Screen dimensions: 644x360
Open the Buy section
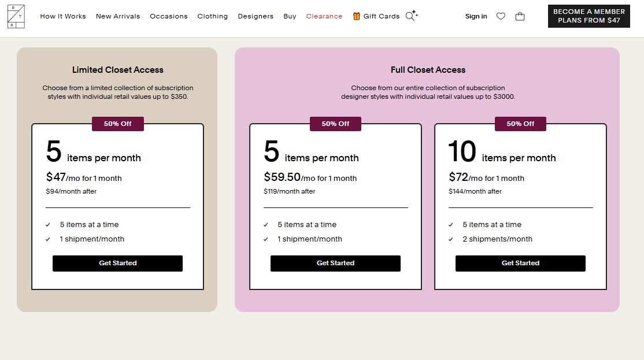(290, 16)
